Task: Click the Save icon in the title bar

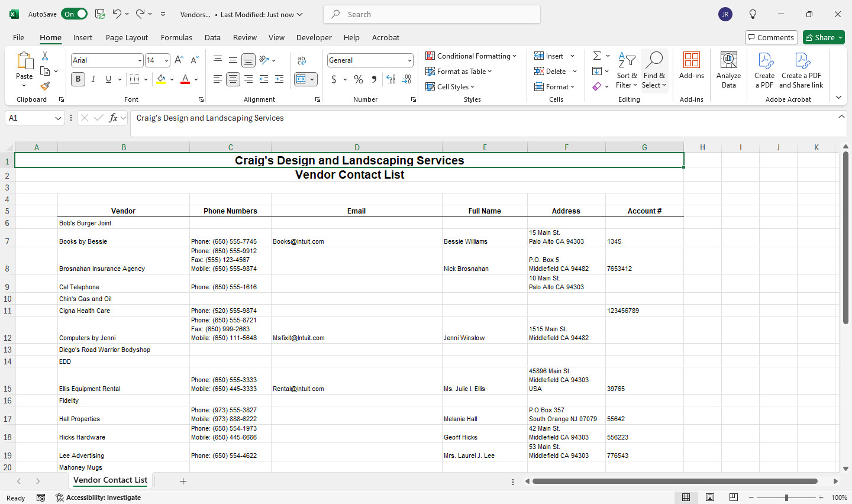Action: 100,14
